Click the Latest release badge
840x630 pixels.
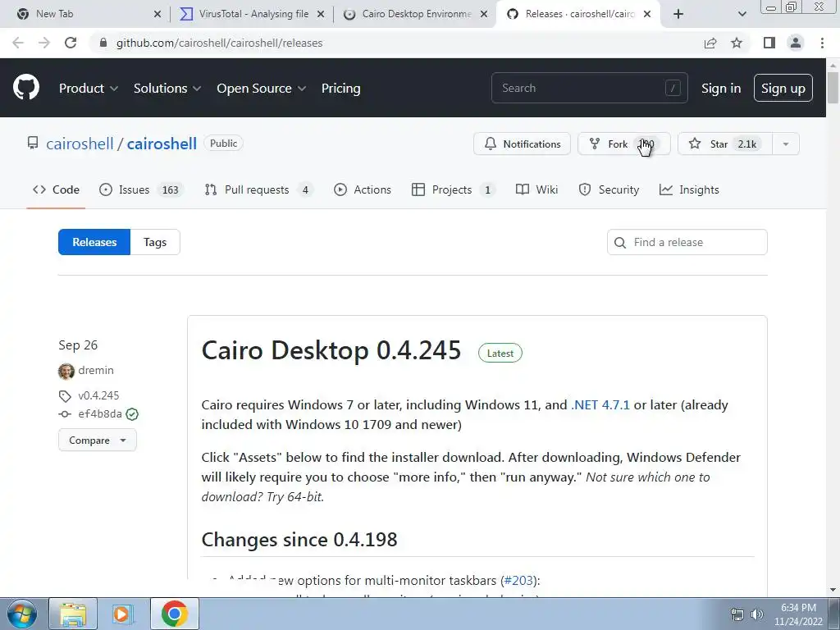pos(500,353)
